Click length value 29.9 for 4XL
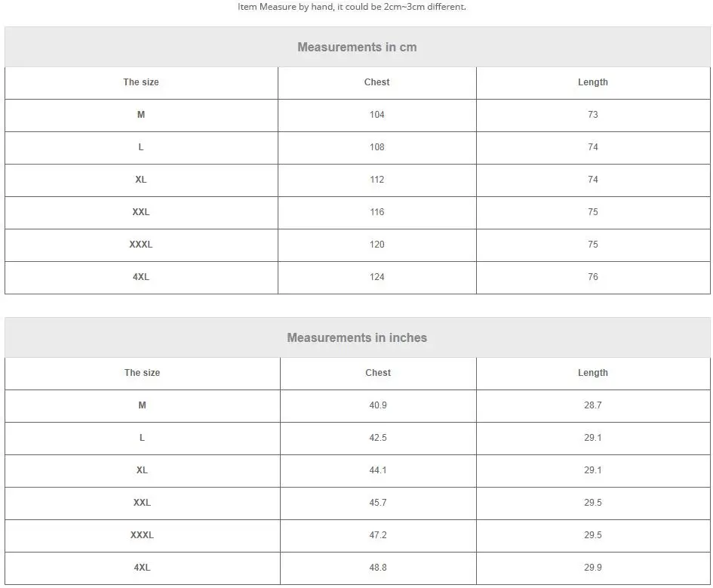This screenshot has width=713, height=588. [x=592, y=568]
